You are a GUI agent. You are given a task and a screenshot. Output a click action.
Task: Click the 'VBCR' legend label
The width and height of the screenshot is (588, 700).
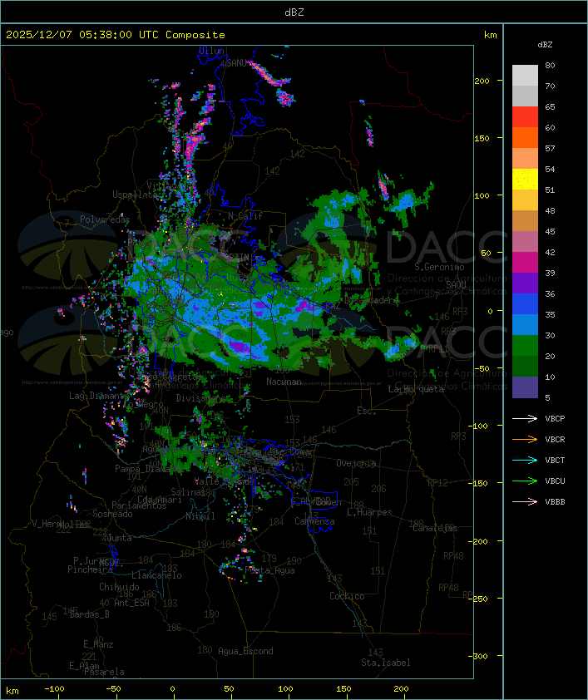pos(555,439)
